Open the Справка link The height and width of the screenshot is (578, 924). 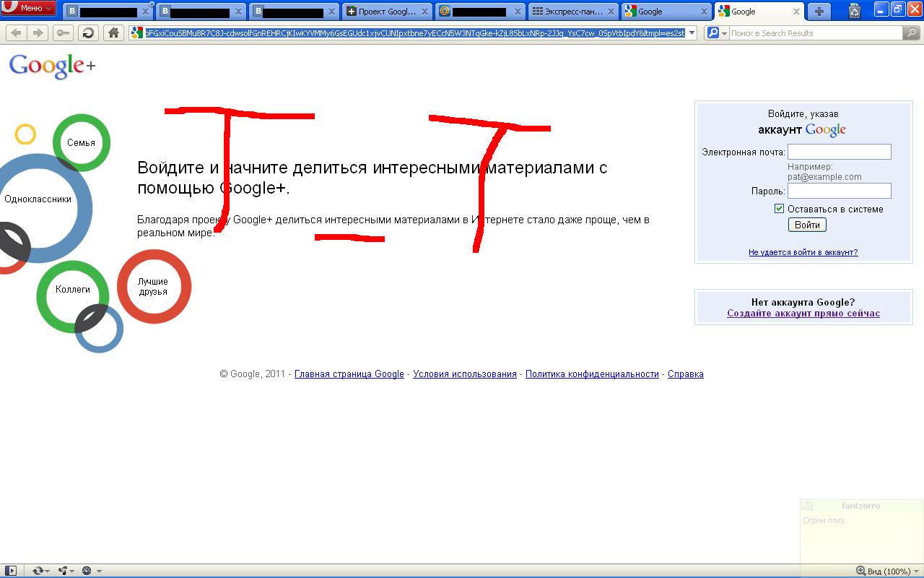[x=686, y=374]
